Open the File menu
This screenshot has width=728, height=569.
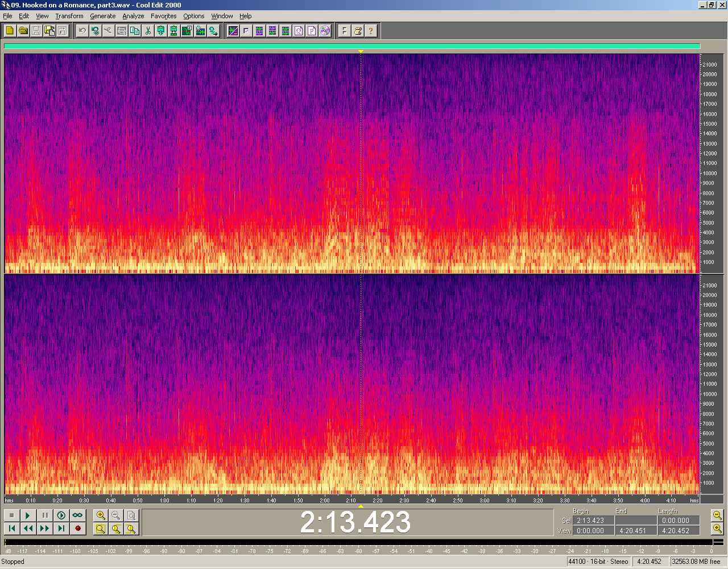pyautogui.click(x=7, y=16)
